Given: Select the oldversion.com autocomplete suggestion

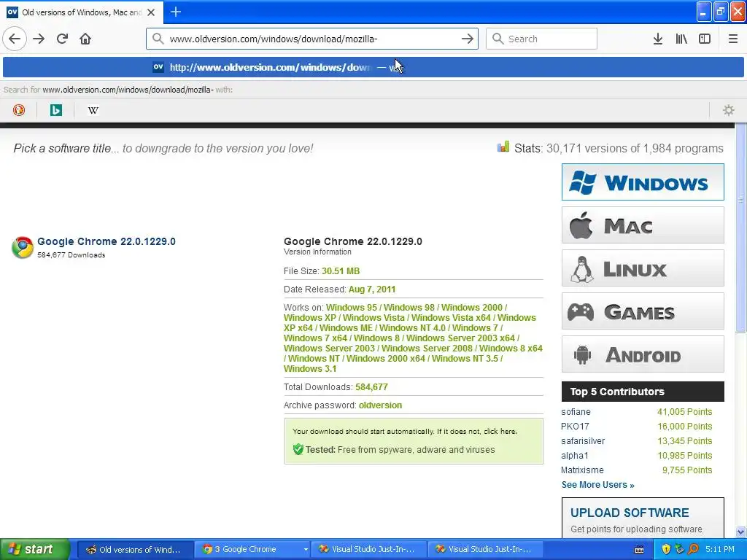Looking at the screenshot, I should [x=373, y=67].
